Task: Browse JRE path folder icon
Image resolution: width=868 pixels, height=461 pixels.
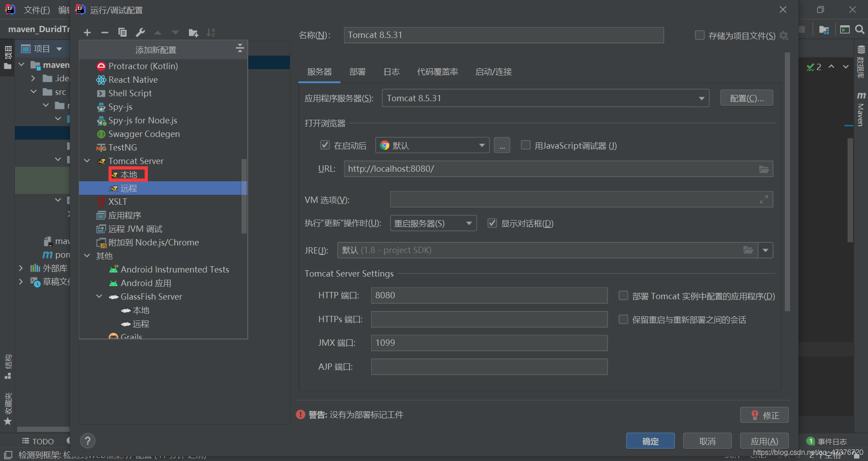Action: tap(749, 250)
